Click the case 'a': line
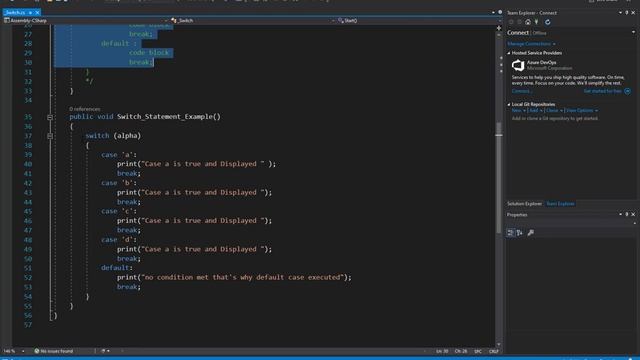Screen dimensions: 640x360 (119, 155)
